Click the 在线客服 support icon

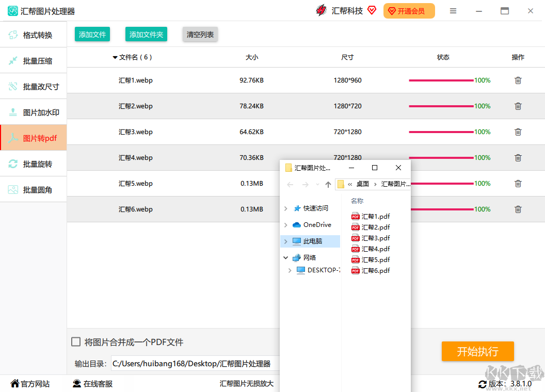click(77, 384)
